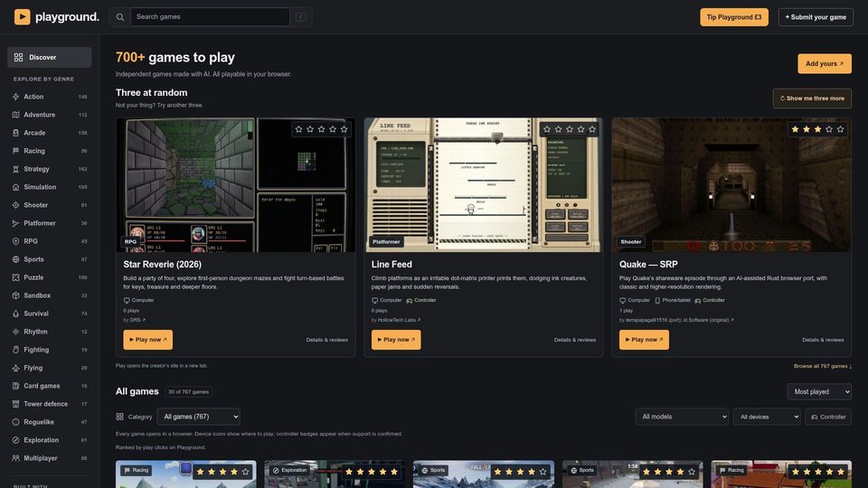Click the Category grid icon

click(119, 417)
